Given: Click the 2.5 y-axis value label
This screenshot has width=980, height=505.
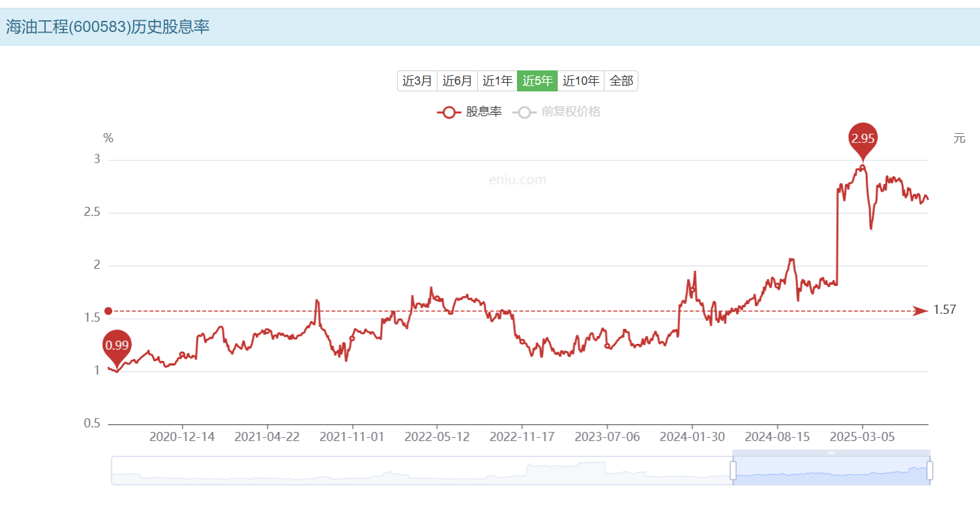Looking at the screenshot, I should [x=91, y=213].
